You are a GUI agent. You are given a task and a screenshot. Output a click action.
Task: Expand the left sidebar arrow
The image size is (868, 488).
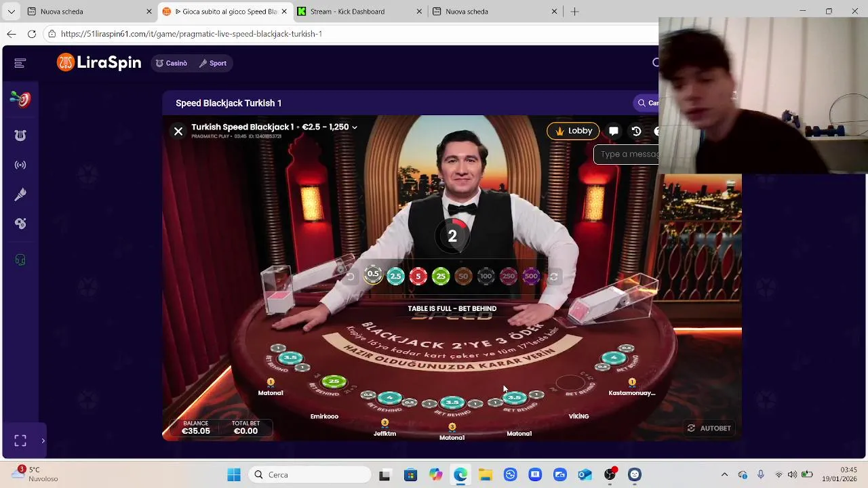[x=43, y=441]
